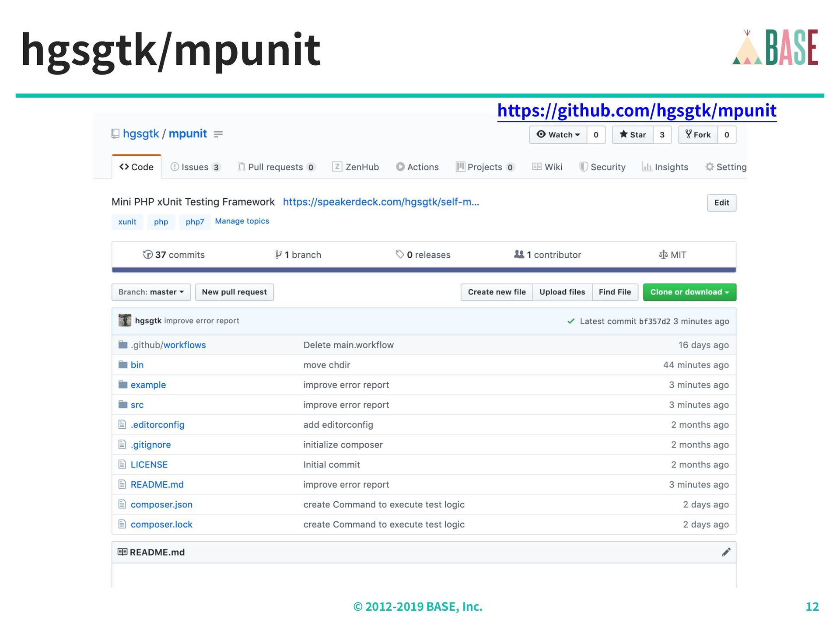Open the add editorconfig commit message

pos(338,425)
